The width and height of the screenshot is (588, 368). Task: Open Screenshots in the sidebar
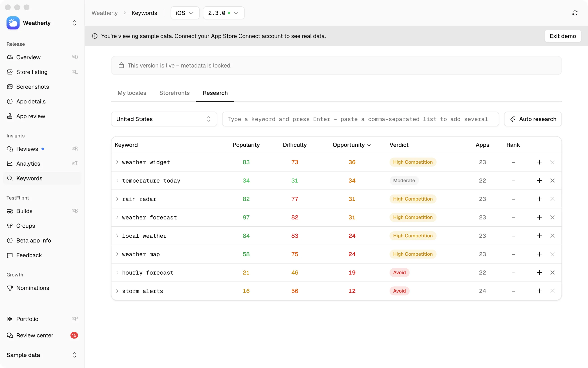[x=42, y=87]
